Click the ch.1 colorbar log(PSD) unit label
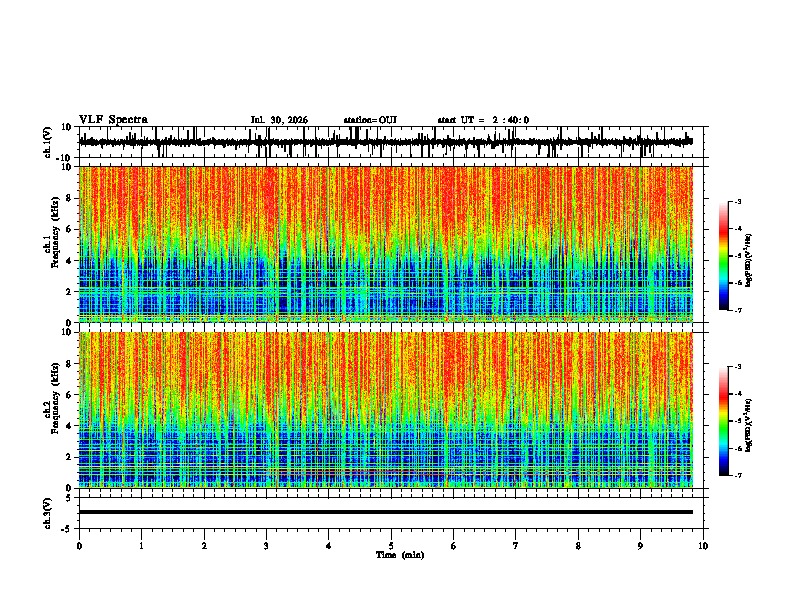The image size is (792, 612). (x=749, y=260)
